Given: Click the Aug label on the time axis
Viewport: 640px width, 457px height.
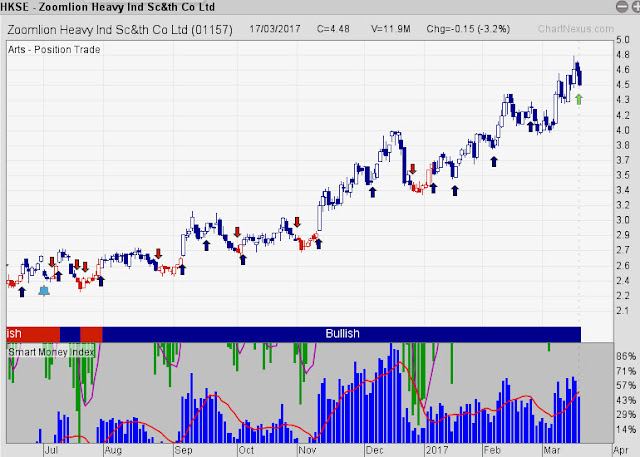Looking at the screenshot, I should tap(113, 450).
